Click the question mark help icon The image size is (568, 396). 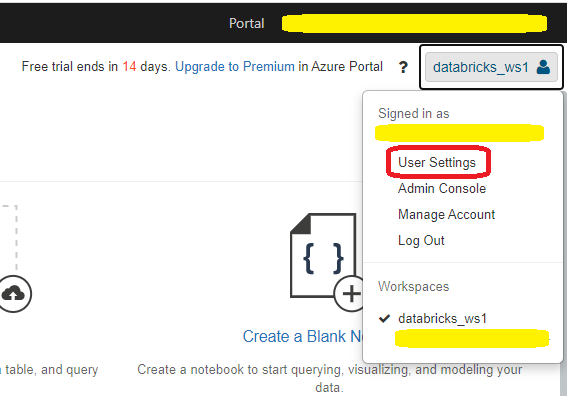pos(403,67)
